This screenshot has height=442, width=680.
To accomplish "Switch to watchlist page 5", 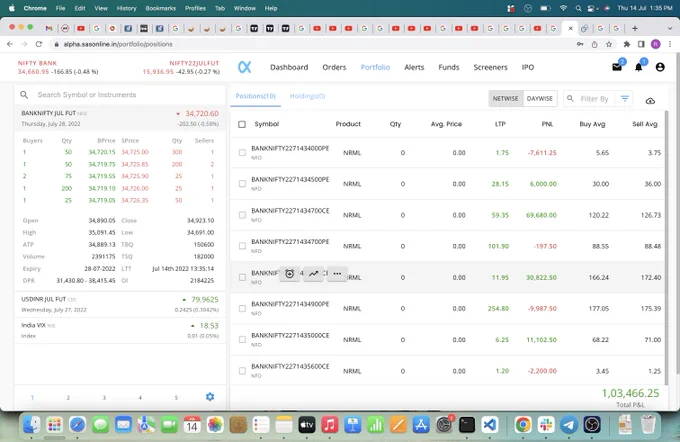I will coord(176,397).
